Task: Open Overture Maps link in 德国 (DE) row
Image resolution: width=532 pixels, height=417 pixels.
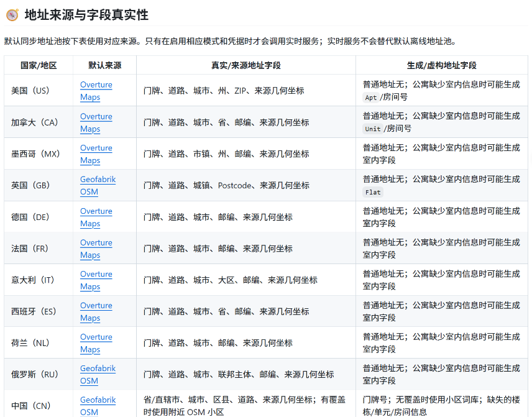Action: pos(96,217)
